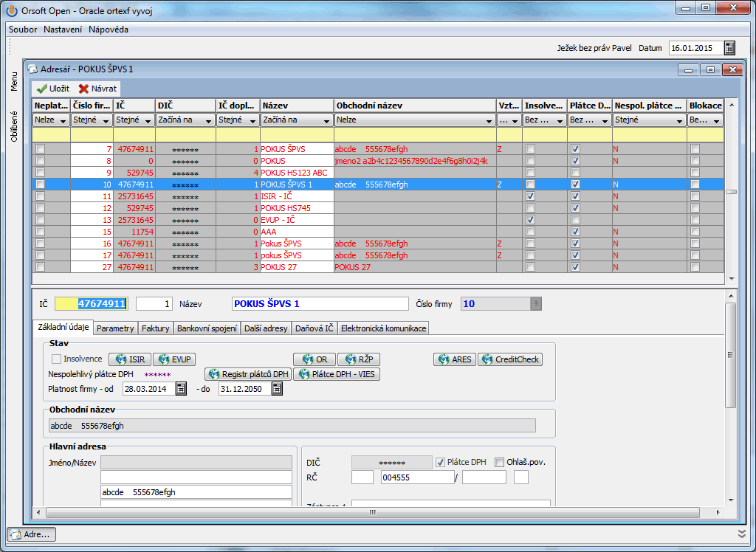Open calendar next to top Datum field
The image size is (756, 552).
729,48
